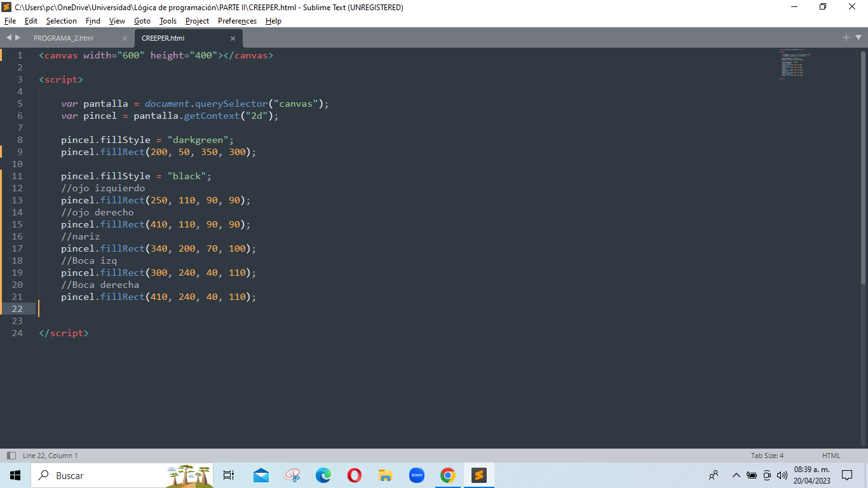
Task: Launch Google Chrome from taskbar
Action: point(448,475)
